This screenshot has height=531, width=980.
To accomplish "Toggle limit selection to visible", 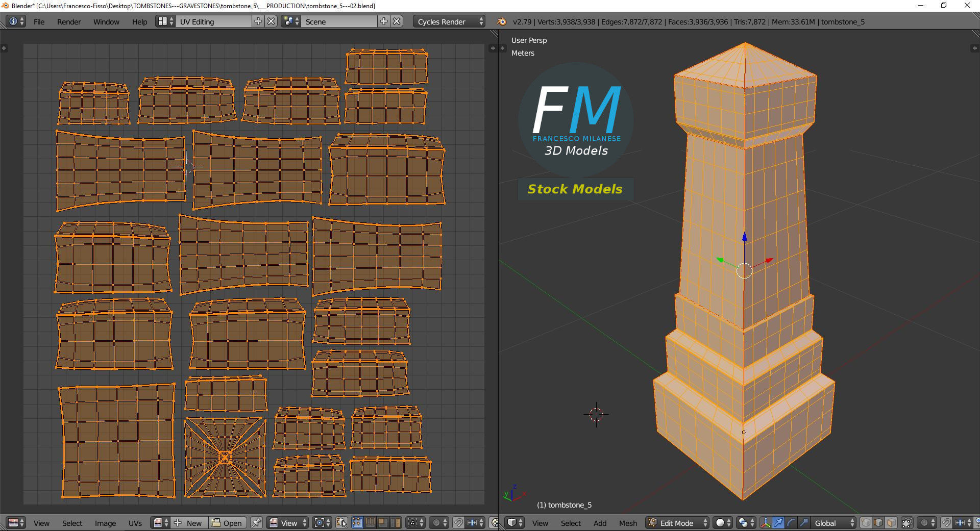I will pyautogui.click(x=907, y=523).
